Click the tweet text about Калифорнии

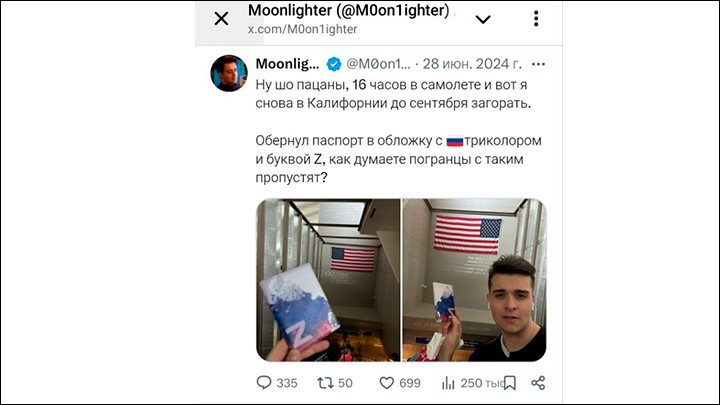pos(393,94)
